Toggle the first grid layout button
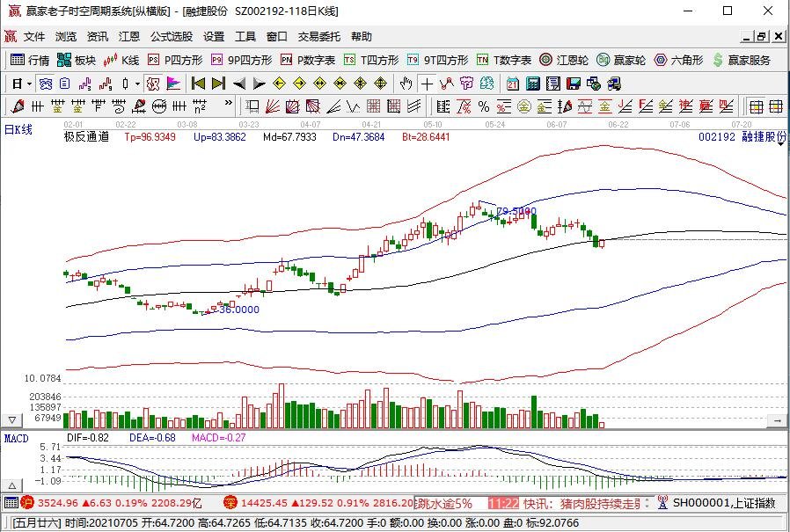This screenshot has height=532, width=790. click(756, 106)
